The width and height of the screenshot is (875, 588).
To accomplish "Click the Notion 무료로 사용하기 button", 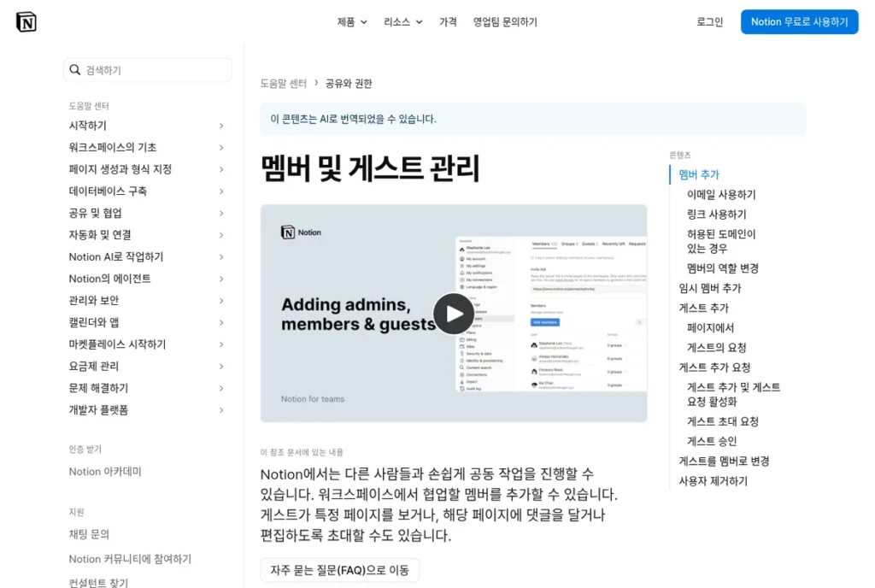I will coord(799,21).
